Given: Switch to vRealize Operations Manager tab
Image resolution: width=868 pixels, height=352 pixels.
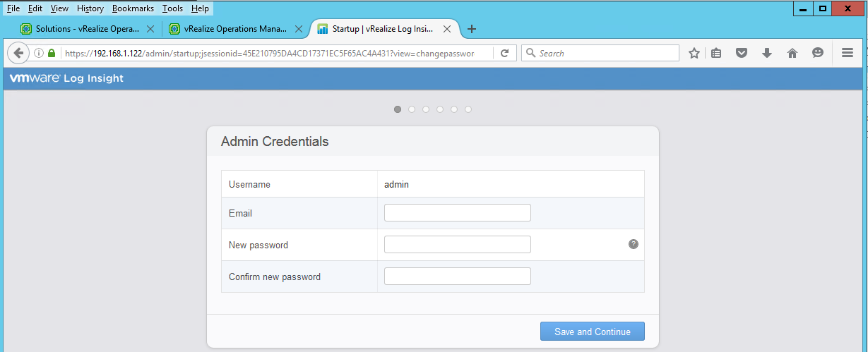Looking at the screenshot, I should pyautogui.click(x=235, y=30).
